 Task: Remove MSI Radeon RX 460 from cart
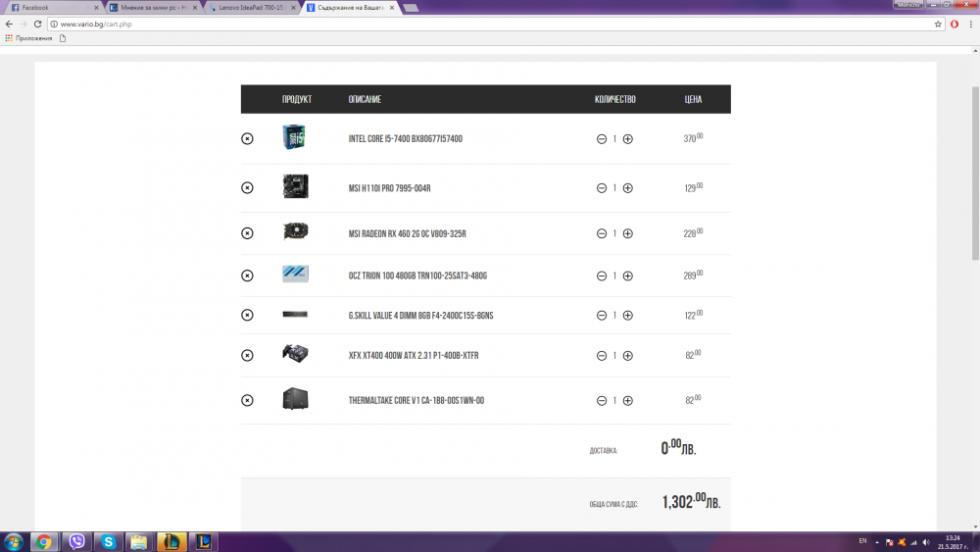pyautogui.click(x=248, y=233)
